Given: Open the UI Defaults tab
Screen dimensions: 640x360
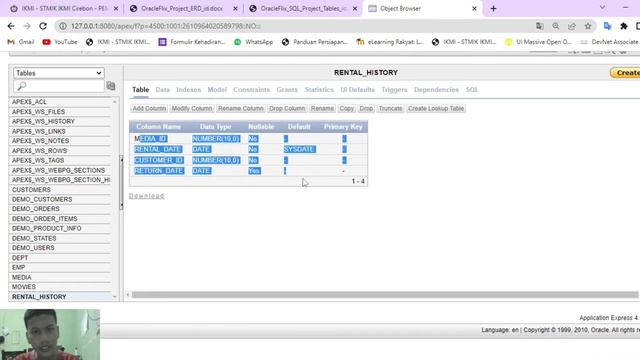Looking at the screenshot, I should click(x=358, y=90).
